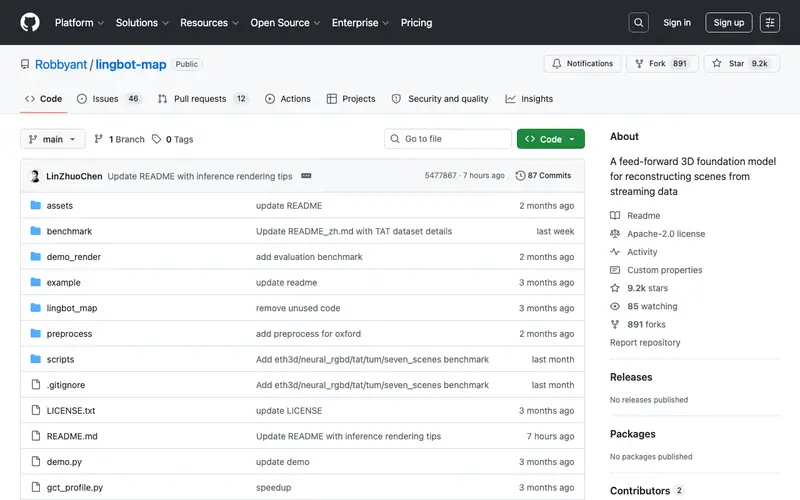
Task: Open the search magnifier in header
Action: [x=638, y=22]
